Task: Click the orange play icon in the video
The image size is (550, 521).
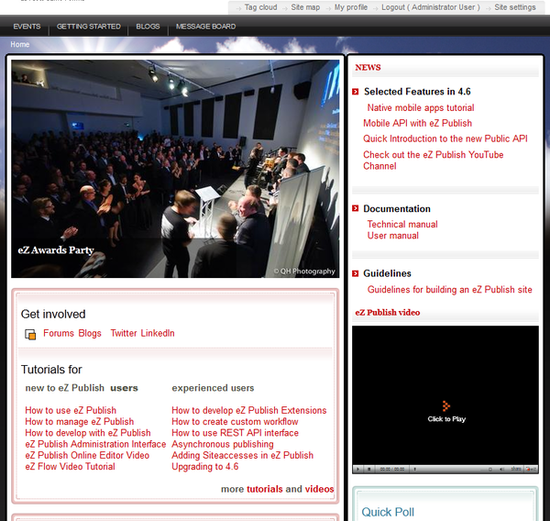Action: [446, 406]
